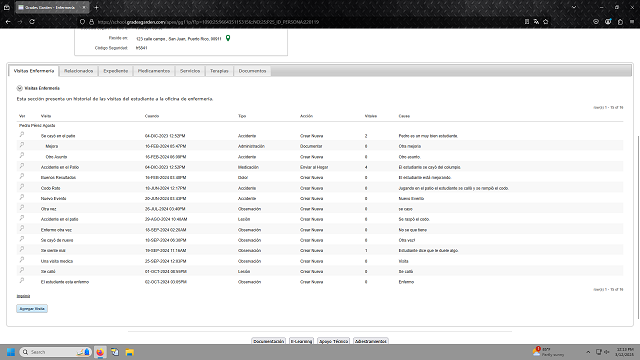This screenshot has height=360, width=640.
Task: Switch to the 'Servicios' tab
Action: point(190,71)
